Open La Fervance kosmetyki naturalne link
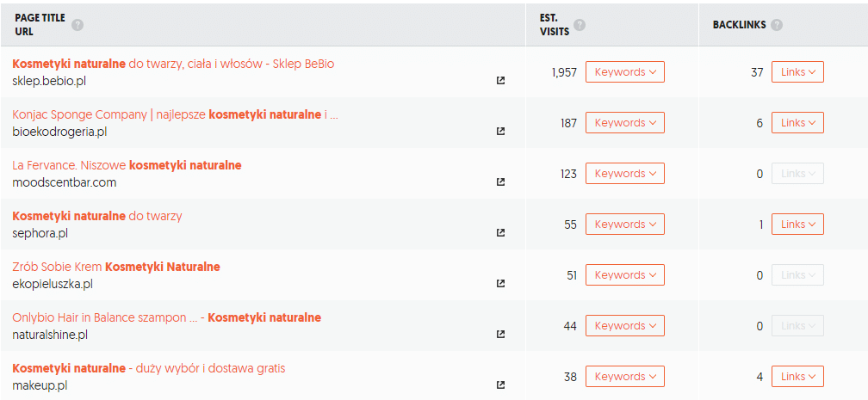The image size is (868, 400). point(127,165)
